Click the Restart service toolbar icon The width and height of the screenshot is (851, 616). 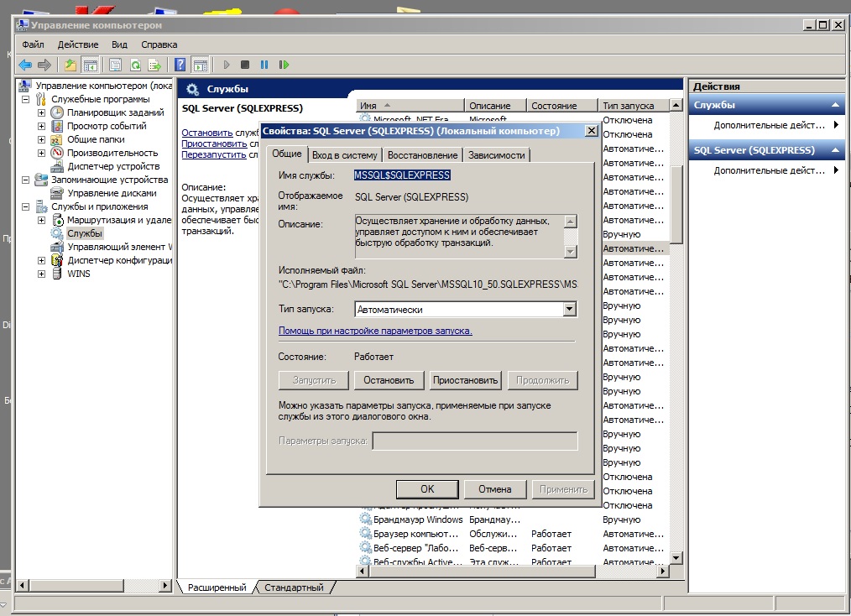pos(284,65)
